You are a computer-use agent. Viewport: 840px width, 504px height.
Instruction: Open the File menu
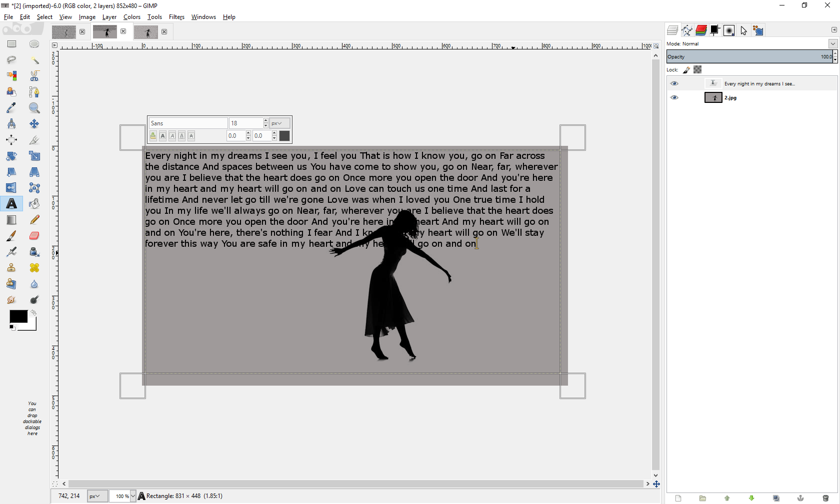pyautogui.click(x=8, y=17)
